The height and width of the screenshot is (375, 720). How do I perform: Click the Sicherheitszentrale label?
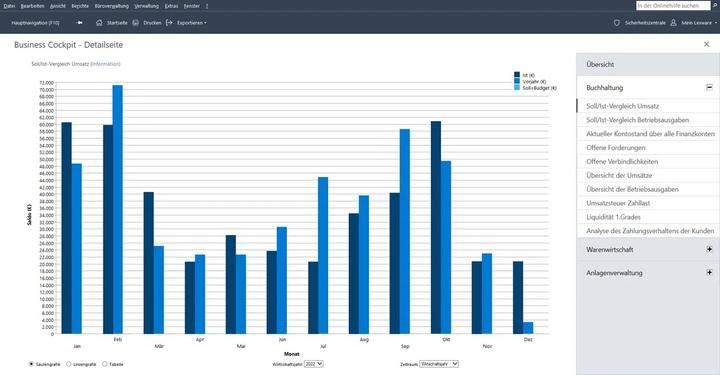(645, 22)
